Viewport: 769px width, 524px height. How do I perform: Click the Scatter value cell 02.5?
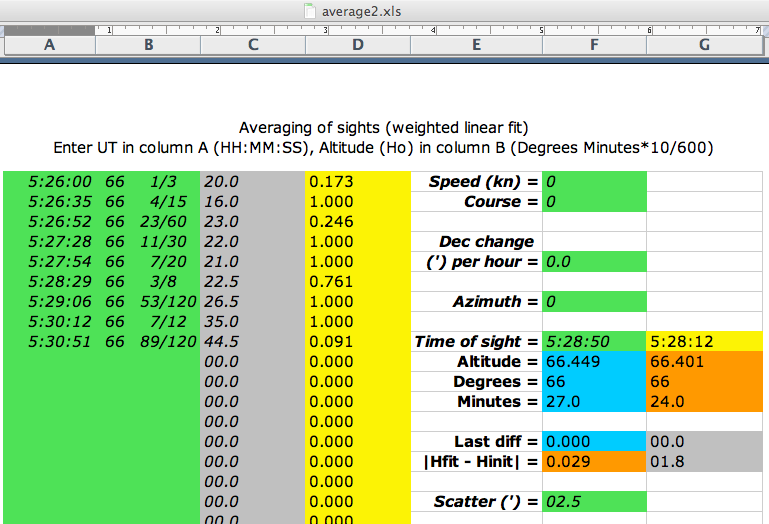point(593,502)
